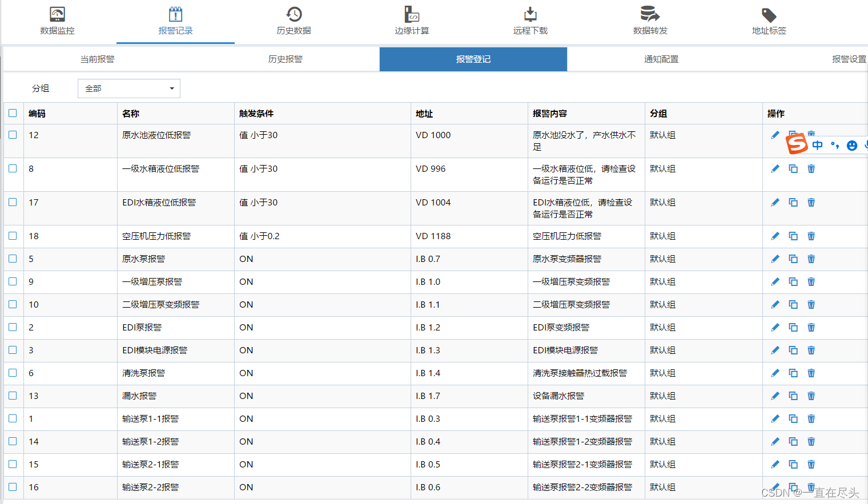Tick the checkbox for alarm code 18

13,236
